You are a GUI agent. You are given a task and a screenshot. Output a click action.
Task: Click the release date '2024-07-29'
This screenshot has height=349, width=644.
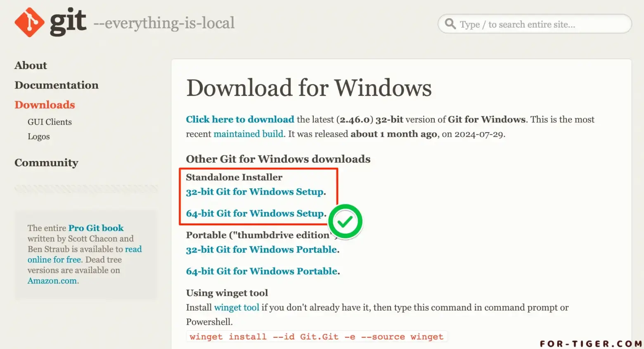[x=479, y=134]
